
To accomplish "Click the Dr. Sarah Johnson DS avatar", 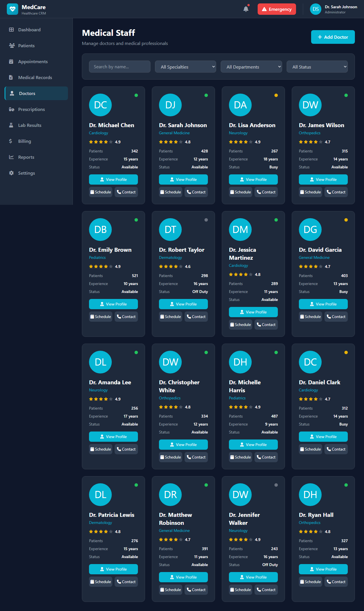I will 315,9.
